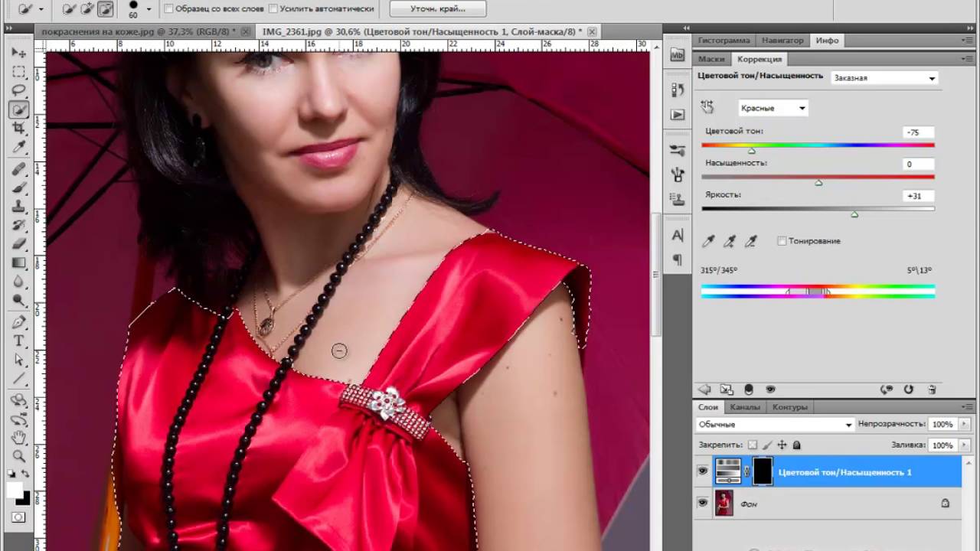Screen dimensions: 980x551
Task: Open the fill 'Заливка' slider arrow
Action: tap(964, 445)
